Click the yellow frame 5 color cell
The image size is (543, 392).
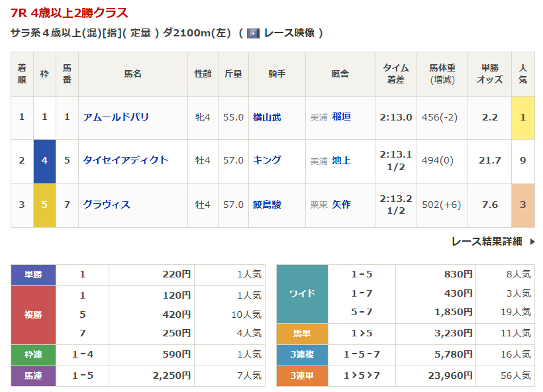(x=44, y=205)
